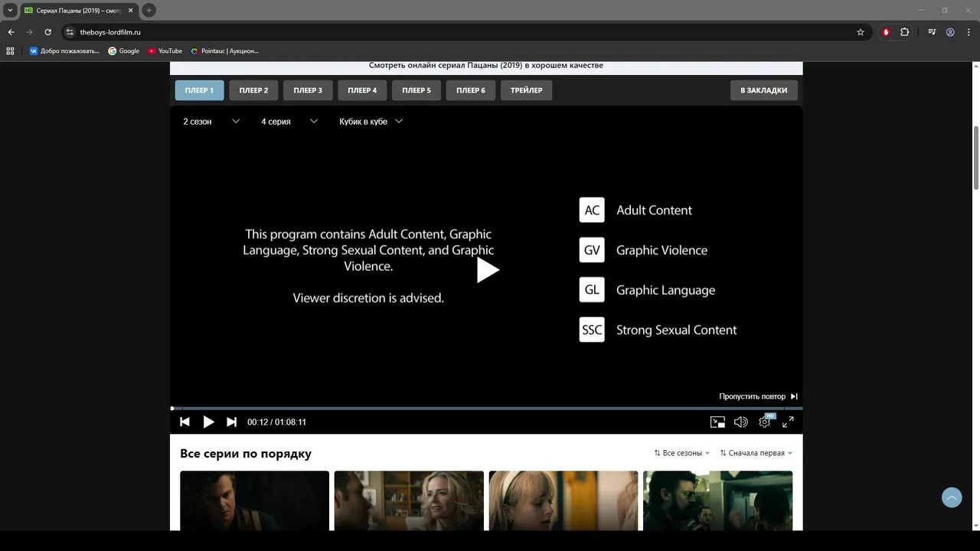Click the 00:12 / 01:08:11 time display
980x551 pixels.
point(276,422)
